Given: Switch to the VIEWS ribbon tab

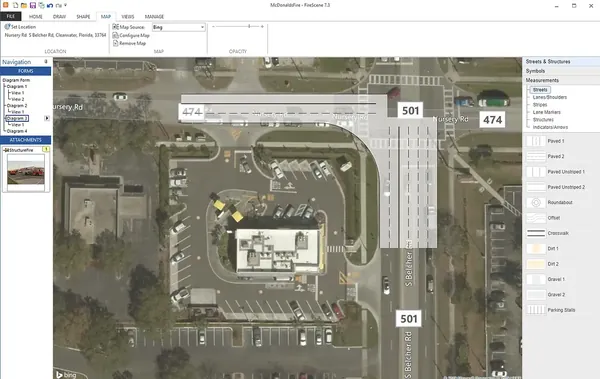Looking at the screenshot, I should coord(128,16).
